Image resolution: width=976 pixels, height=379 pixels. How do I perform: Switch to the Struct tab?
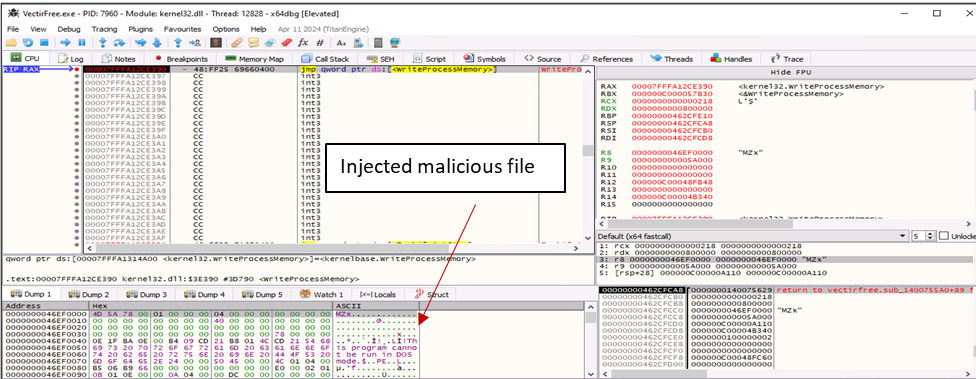(x=431, y=294)
